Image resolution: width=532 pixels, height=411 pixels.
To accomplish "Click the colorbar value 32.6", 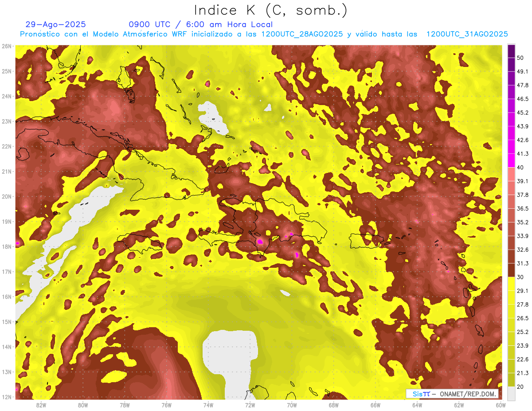I will pyautogui.click(x=522, y=250).
